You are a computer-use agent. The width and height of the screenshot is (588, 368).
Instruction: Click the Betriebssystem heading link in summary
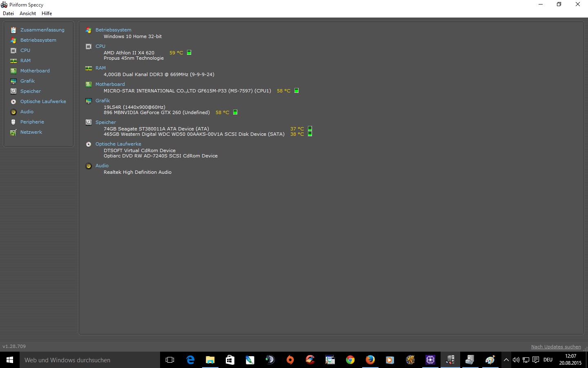coord(114,30)
